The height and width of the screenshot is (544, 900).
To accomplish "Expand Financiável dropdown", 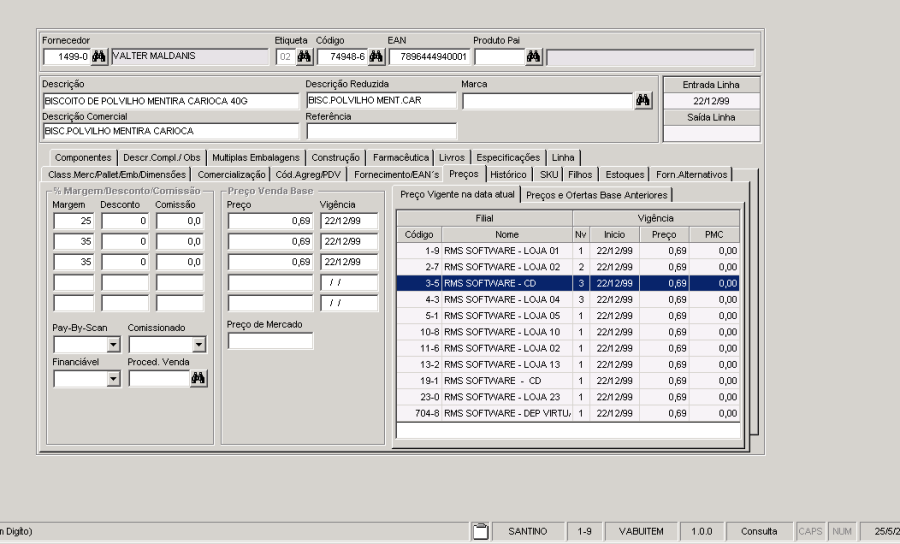I will click(114, 379).
